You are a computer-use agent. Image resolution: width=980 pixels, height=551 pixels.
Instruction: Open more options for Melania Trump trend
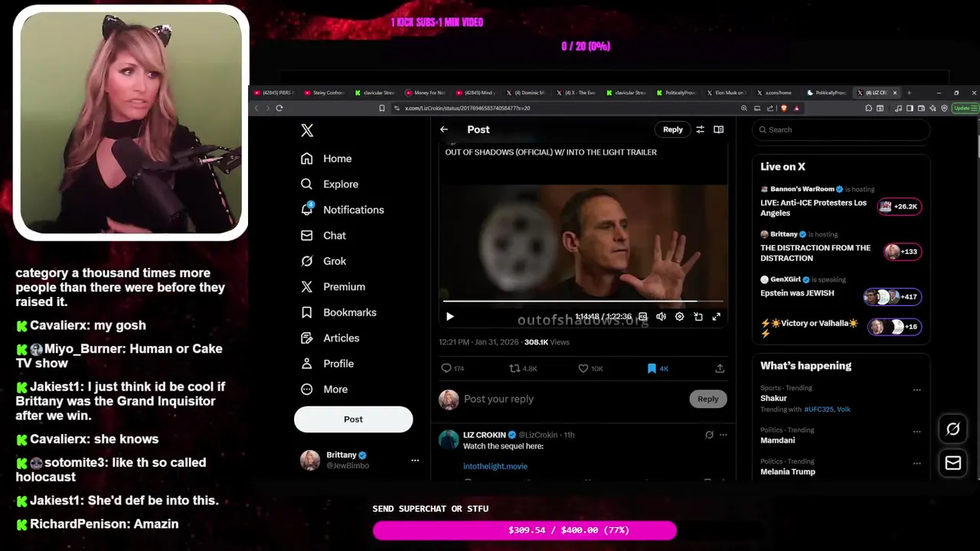(916, 463)
